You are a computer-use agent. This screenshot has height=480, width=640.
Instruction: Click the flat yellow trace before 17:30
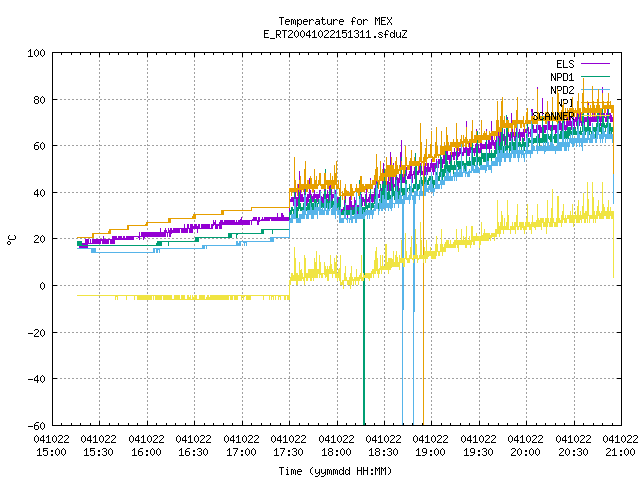coord(183,297)
